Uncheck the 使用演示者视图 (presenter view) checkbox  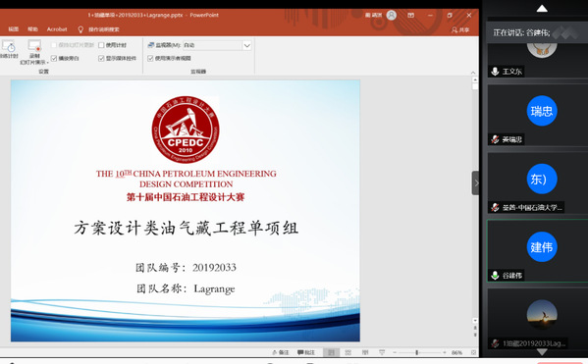pos(150,59)
